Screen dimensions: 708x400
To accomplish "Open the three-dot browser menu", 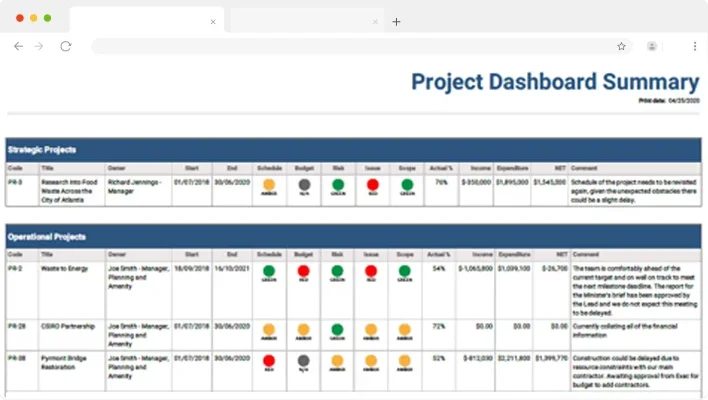I will click(694, 46).
